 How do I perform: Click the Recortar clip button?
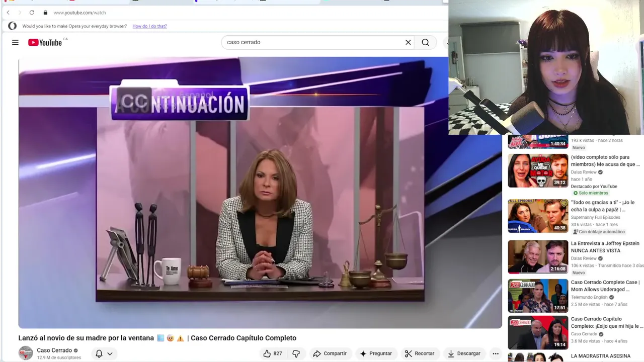(419, 353)
